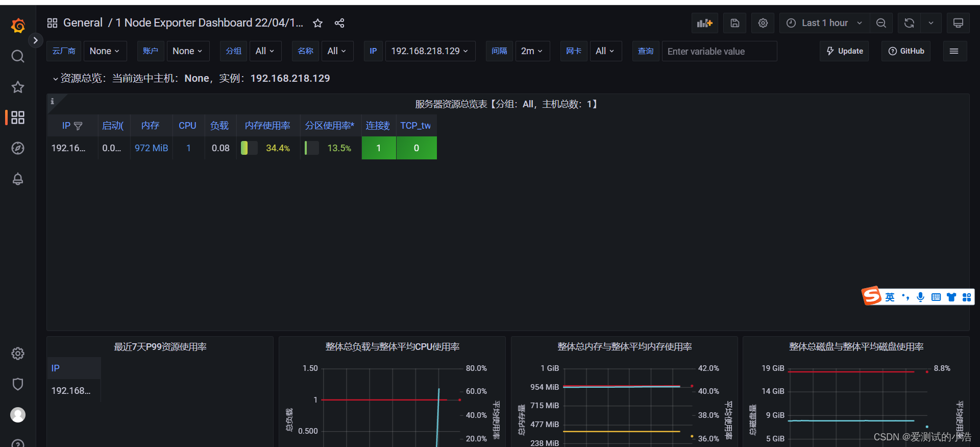The image size is (980, 447).
Task: Open the 最近7天P99资源使用率 panel title
Action: click(x=160, y=347)
